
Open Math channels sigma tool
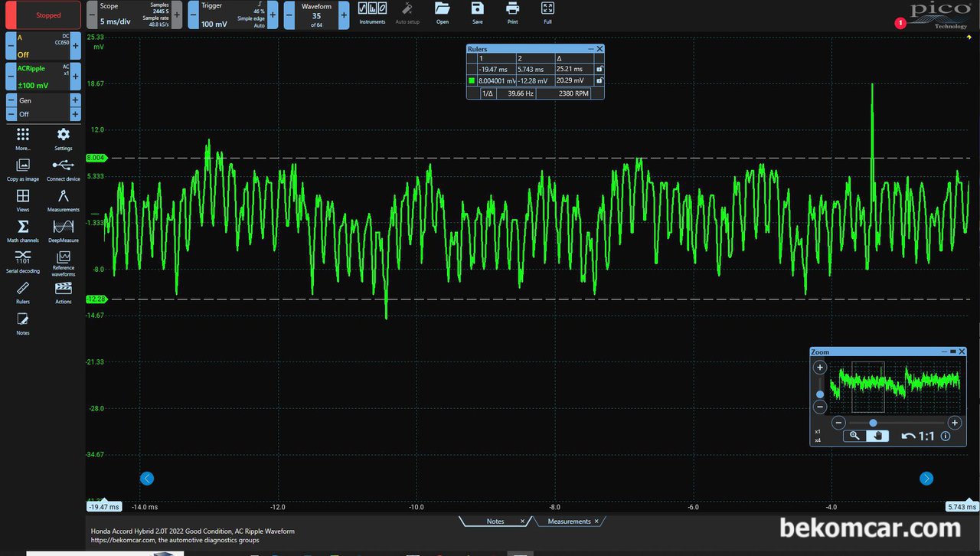(x=23, y=231)
